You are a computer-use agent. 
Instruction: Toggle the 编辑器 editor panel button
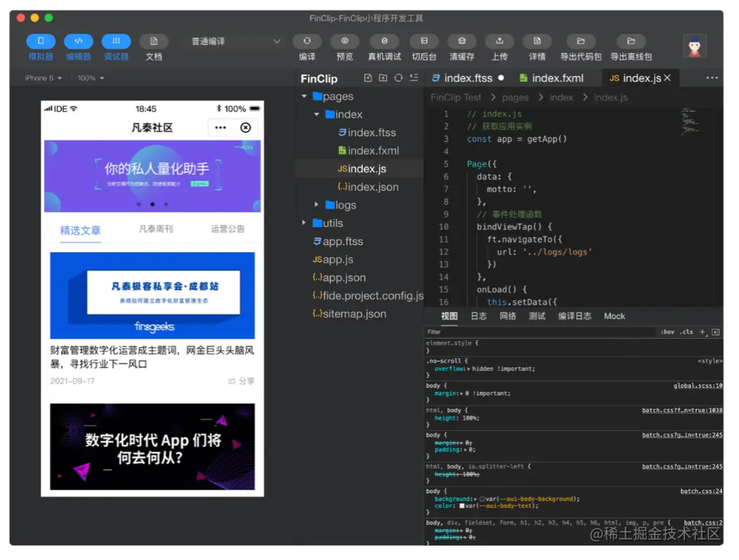pos(78,42)
